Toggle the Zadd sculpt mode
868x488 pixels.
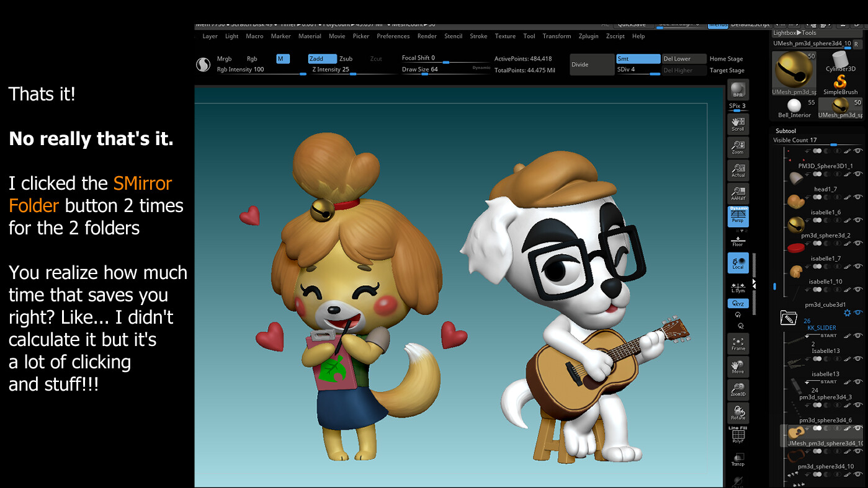[x=322, y=59]
